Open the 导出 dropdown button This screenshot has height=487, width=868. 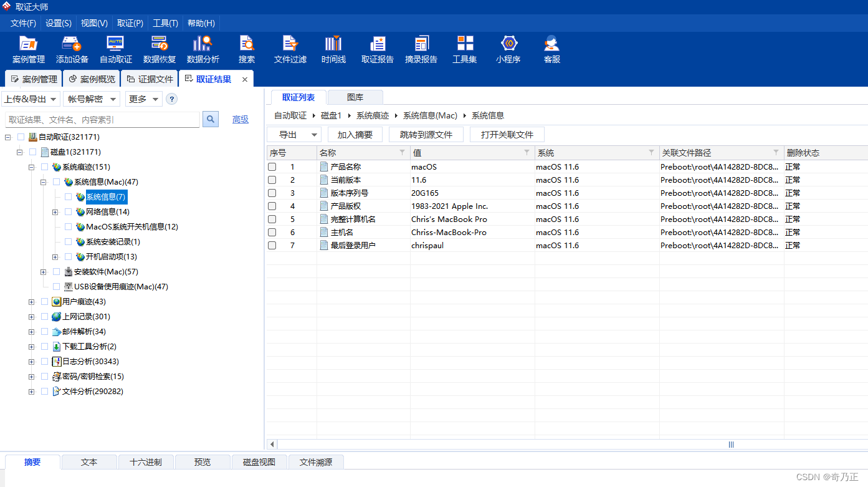click(x=293, y=135)
